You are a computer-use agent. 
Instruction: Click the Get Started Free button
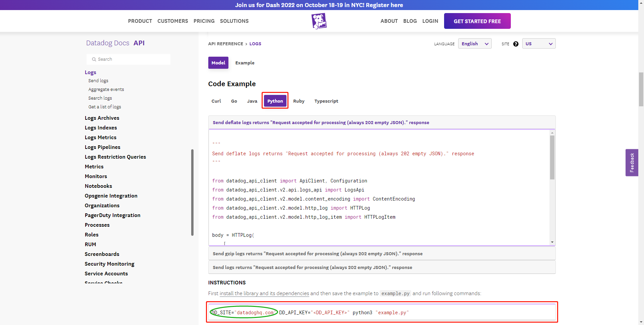[x=477, y=21]
